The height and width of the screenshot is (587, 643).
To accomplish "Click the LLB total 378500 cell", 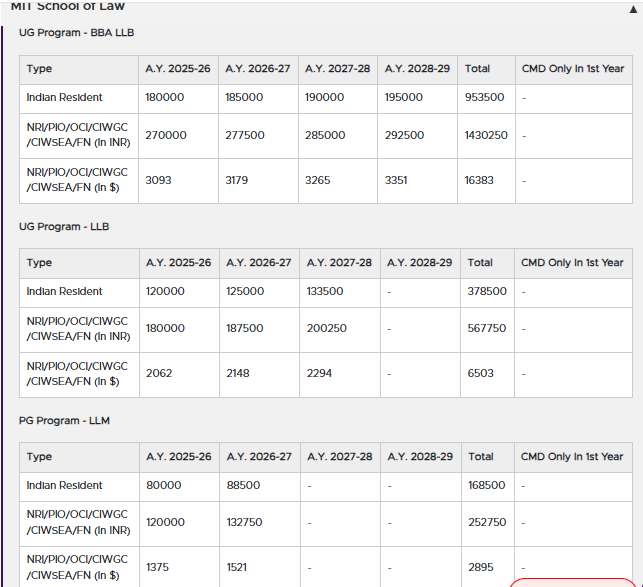I will (487, 292).
